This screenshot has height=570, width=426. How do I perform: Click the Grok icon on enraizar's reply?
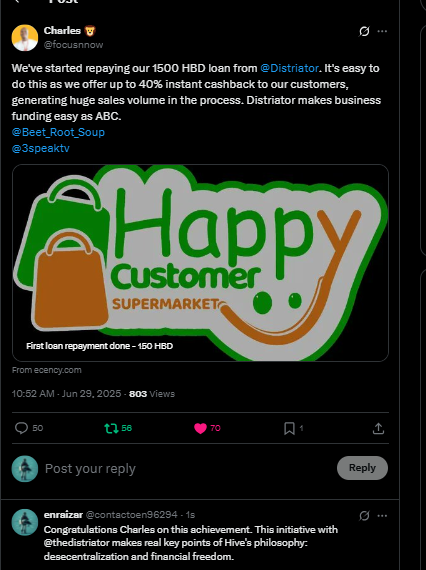pyautogui.click(x=364, y=515)
